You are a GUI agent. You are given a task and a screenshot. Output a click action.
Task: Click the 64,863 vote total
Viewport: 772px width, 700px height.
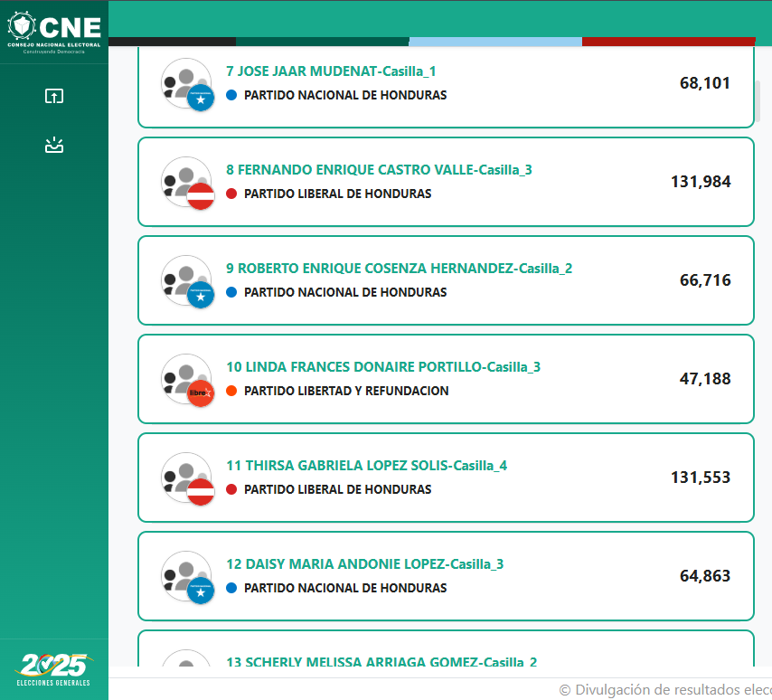pyautogui.click(x=705, y=576)
